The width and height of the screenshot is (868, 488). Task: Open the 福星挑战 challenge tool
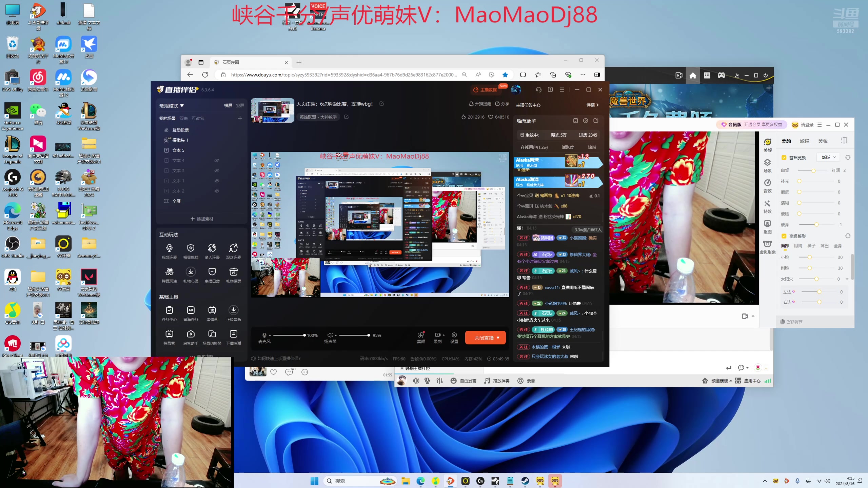191,251
